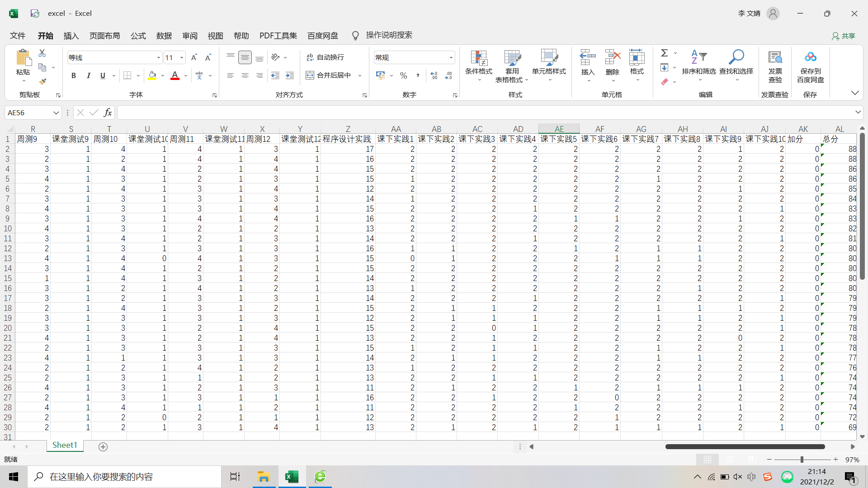Click the Cut scissors icon

tap(42, 53)
